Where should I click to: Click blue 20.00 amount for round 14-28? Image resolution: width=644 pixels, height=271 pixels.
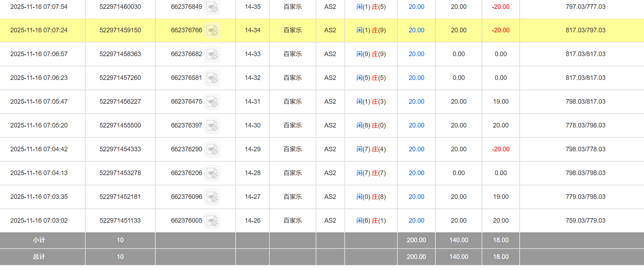coord(416,173)
